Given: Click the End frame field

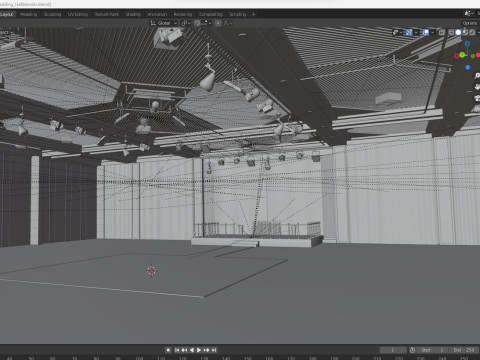Looking at the screenshot, I should [x=463, y=350].
